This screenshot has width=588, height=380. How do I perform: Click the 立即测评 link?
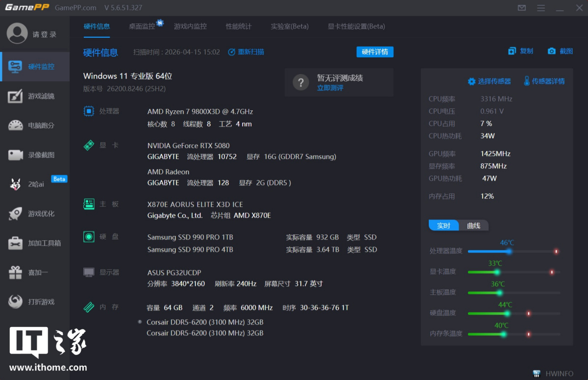point(330,88)
